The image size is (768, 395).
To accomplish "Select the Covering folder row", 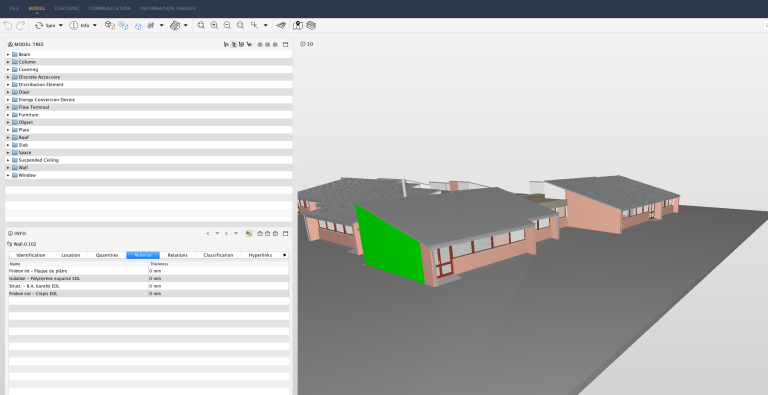I will (149, 70).
